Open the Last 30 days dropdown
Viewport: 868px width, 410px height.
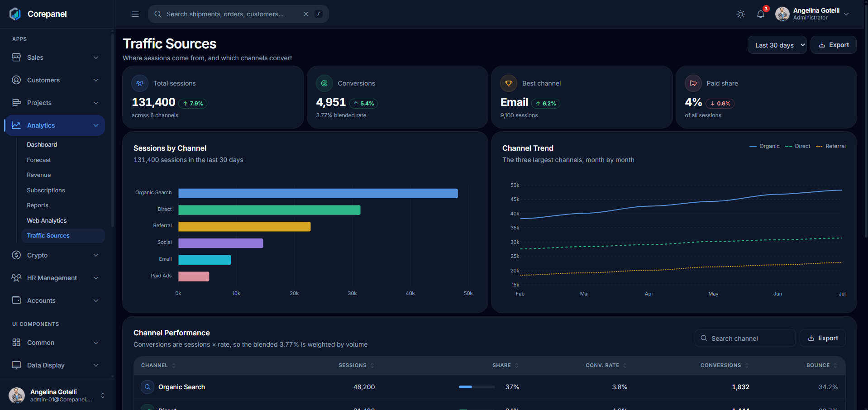click(777, 45)
